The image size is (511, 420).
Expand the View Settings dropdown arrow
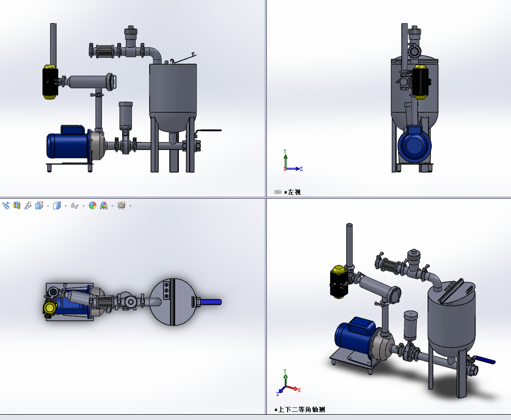pos(131,206)
